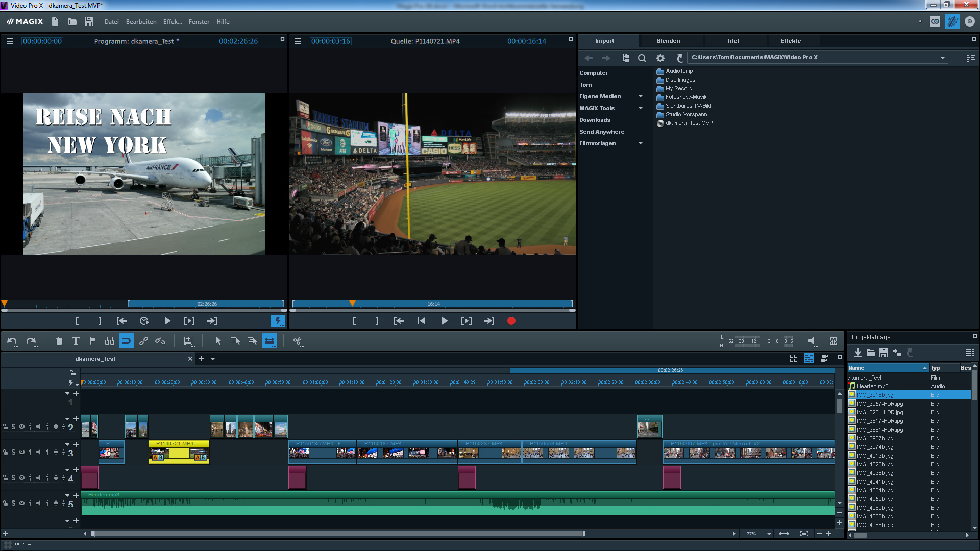Switch to the Blenden tab
Image resolution: width=980 pixels, height=551 pixels.
(668, 41)
